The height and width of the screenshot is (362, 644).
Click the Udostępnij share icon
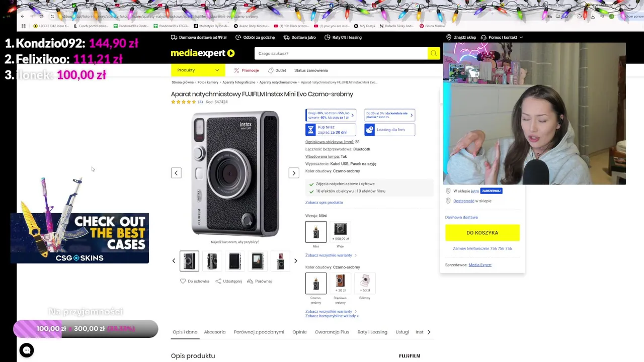[218, 281]
